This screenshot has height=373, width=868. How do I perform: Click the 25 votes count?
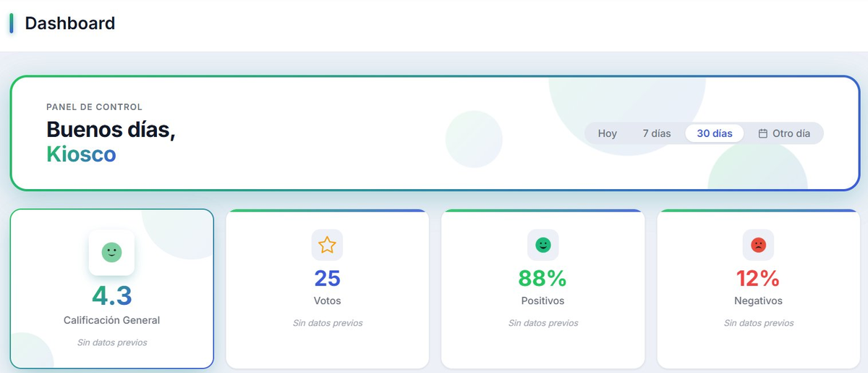click(327, 278)
